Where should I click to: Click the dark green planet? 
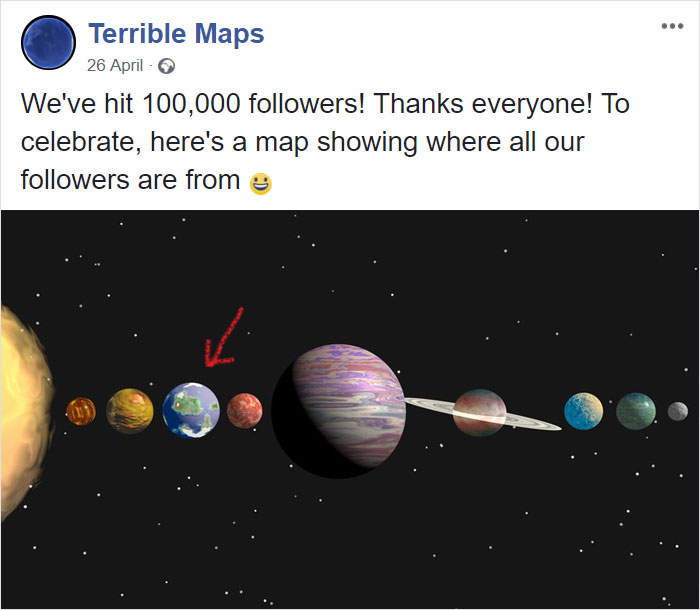click(x=636, y=411)
